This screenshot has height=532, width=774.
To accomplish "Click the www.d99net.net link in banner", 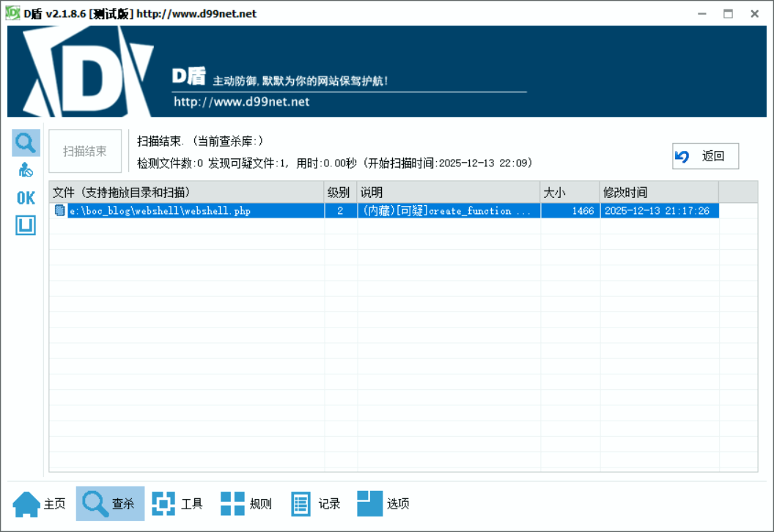I will tap(241, 102).
